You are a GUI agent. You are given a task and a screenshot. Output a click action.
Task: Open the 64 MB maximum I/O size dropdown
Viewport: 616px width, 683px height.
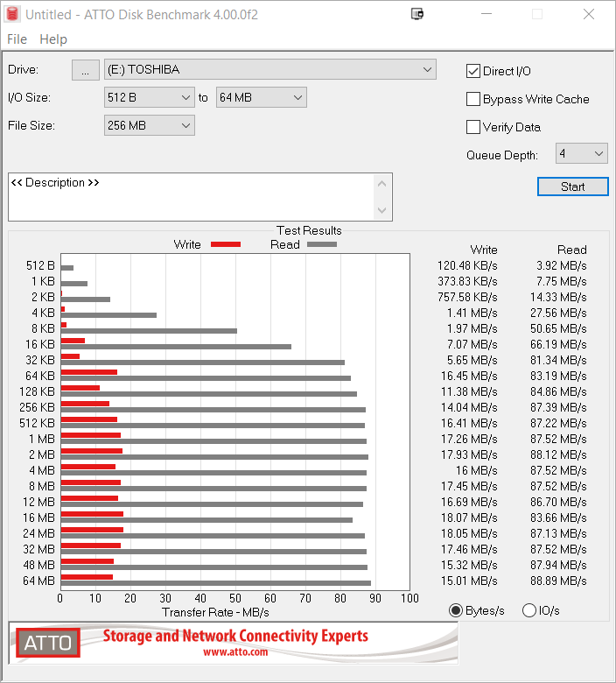[x=262, y=97]
